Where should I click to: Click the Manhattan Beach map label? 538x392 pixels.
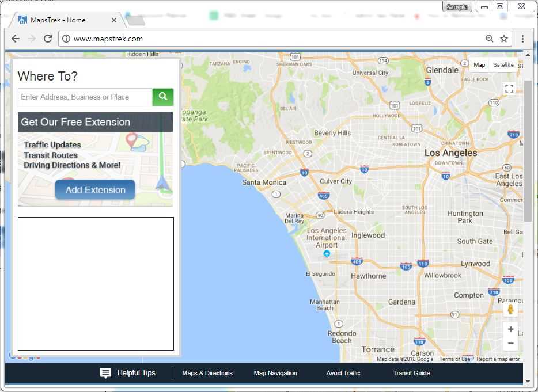[x=324, y=305]
